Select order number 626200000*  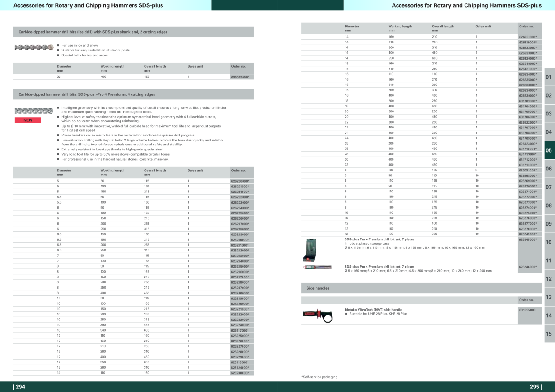[239, 181]
